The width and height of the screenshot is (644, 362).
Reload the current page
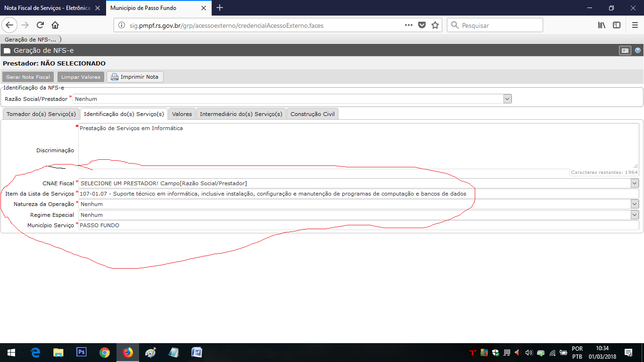click(x=40, y=25)
